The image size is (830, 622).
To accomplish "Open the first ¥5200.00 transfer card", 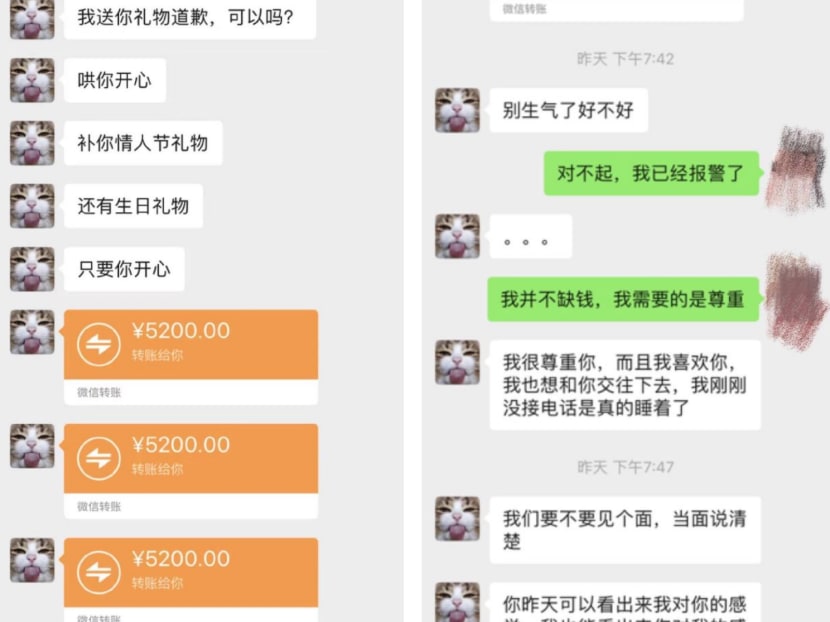I will 191,357.
